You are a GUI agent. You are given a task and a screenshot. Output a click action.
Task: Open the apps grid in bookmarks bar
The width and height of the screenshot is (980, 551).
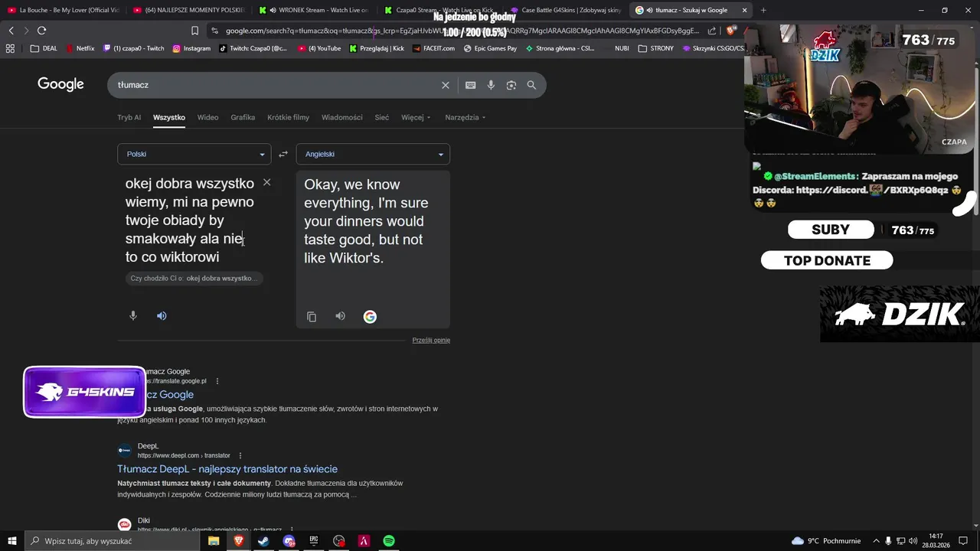[10, 48]
